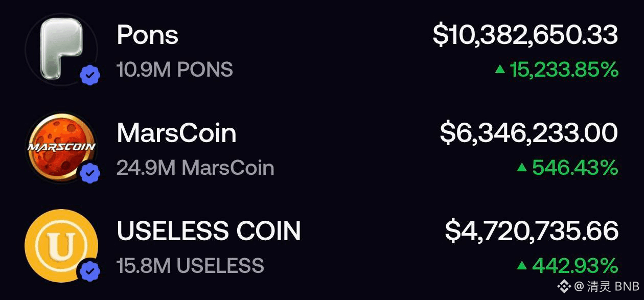This screenshot has height=300, width=644.
Task: Select the $10,382,650.33 Pons value
Action: pyautogui.click(x=525, y=36)
